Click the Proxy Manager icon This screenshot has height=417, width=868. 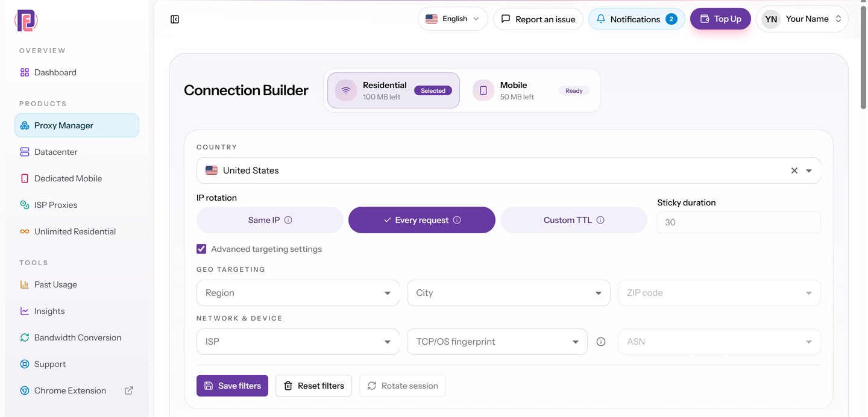click(25, 125)
